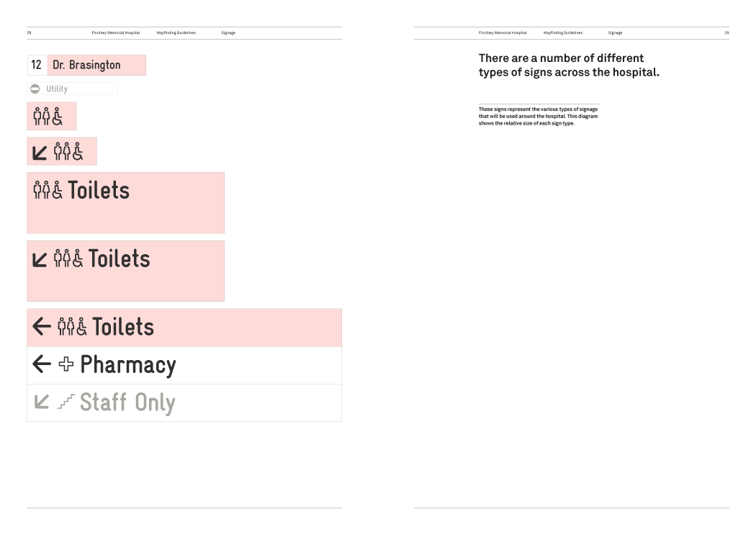Click the caption paragraph under the headline
This screenshot has height=535, width=756.
(x=538, y=116)
